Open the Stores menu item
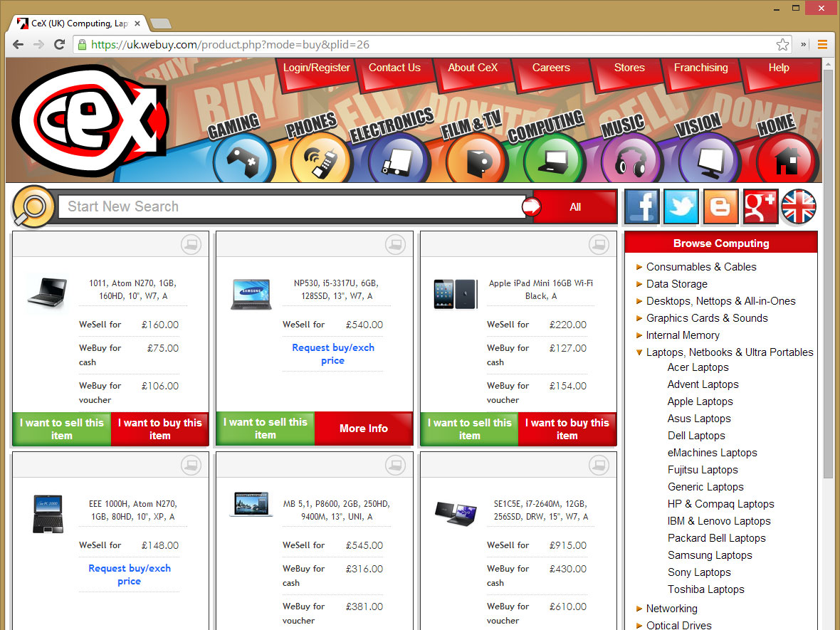Image resolution: width=840 pixels, height=630 pixels. click(x=629, y=68)
